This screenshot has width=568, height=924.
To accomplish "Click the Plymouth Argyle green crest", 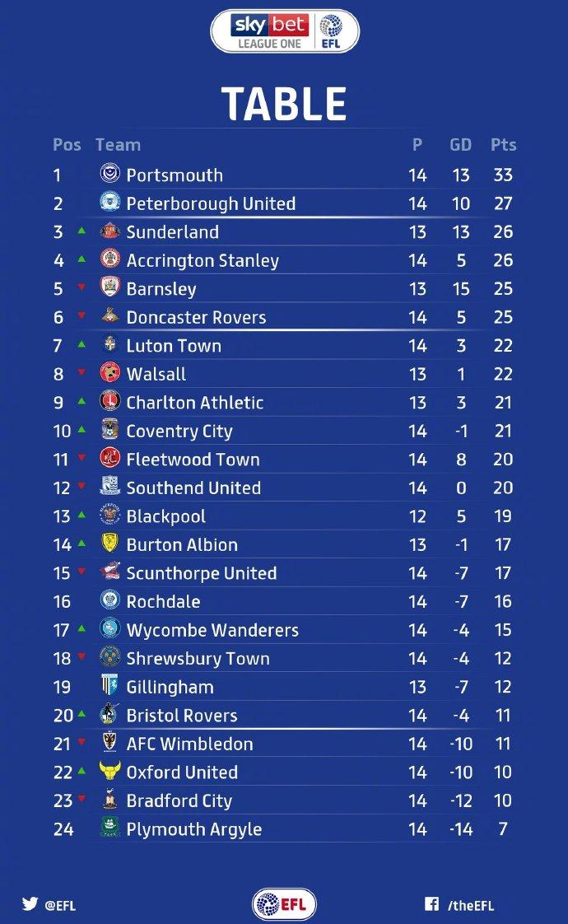I will (109, 828).
